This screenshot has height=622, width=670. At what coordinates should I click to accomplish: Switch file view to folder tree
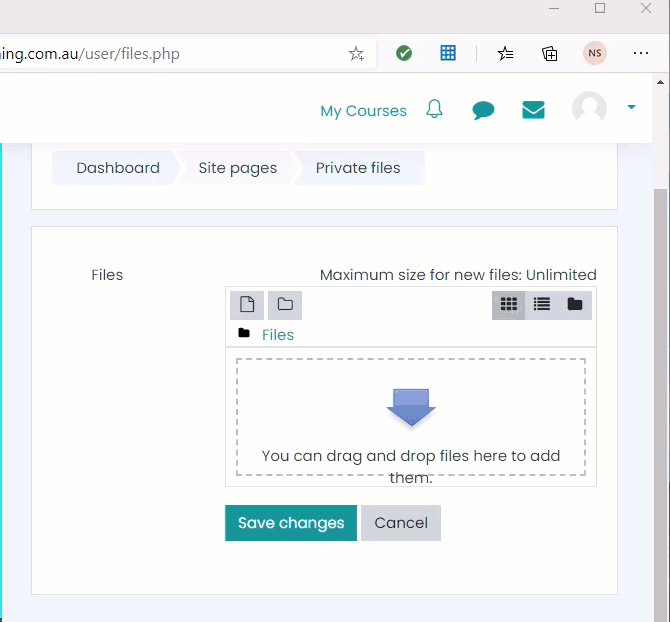pyautogui.click(x=575, y=305)
